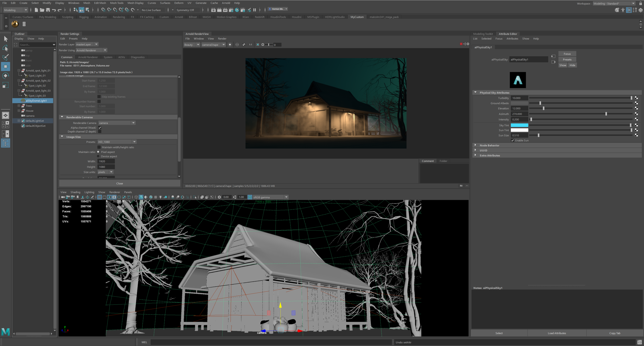Select the Pixel aspect radio button
Viewport: 644px width, 346px height.
coord(98,152)
